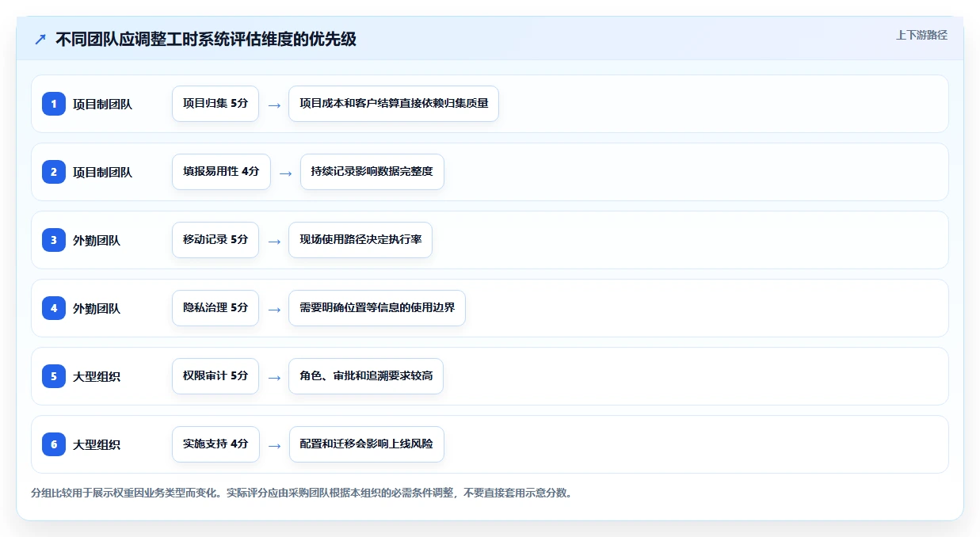Click the blue number 3 badge

(54, 240)
